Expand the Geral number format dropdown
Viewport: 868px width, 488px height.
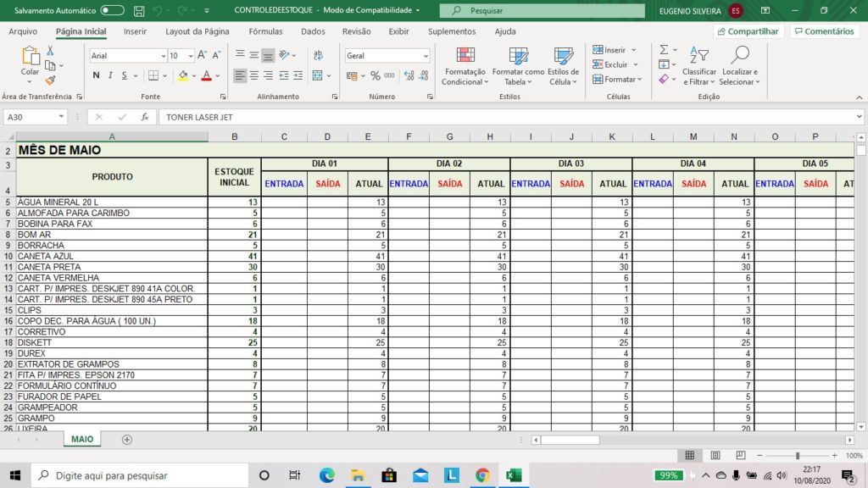coord(426,56)
